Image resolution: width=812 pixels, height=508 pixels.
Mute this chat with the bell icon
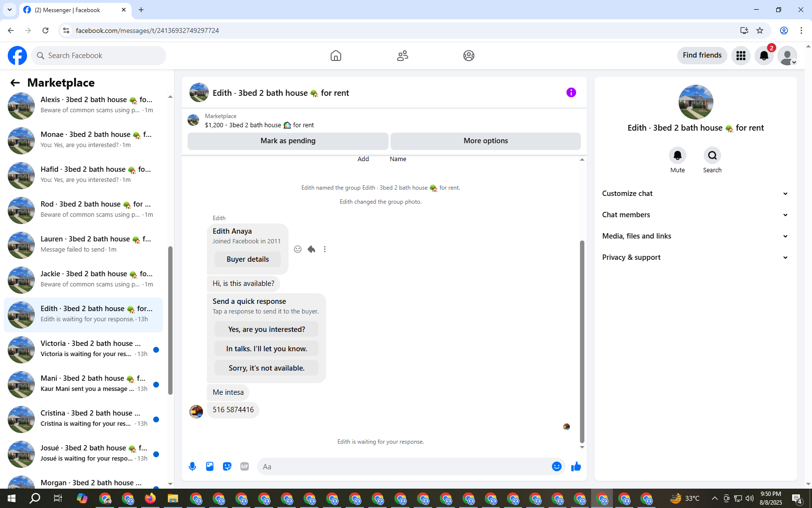678,155
